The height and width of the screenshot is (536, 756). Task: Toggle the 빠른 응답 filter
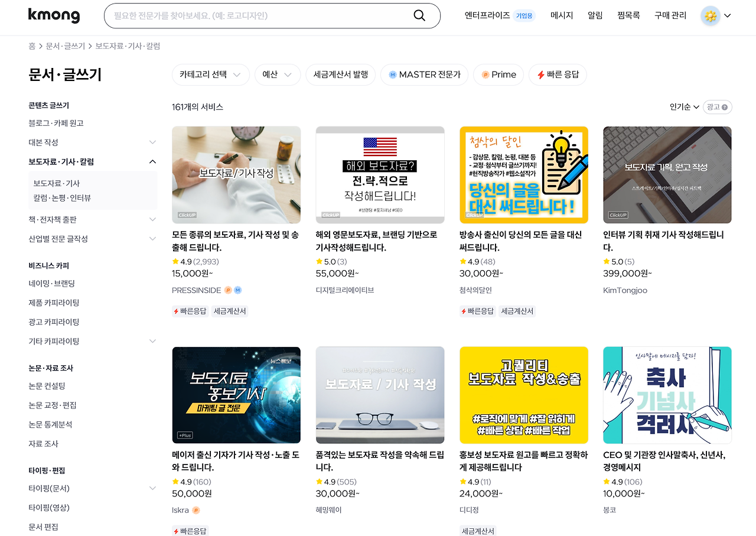[x=558, y=74]
